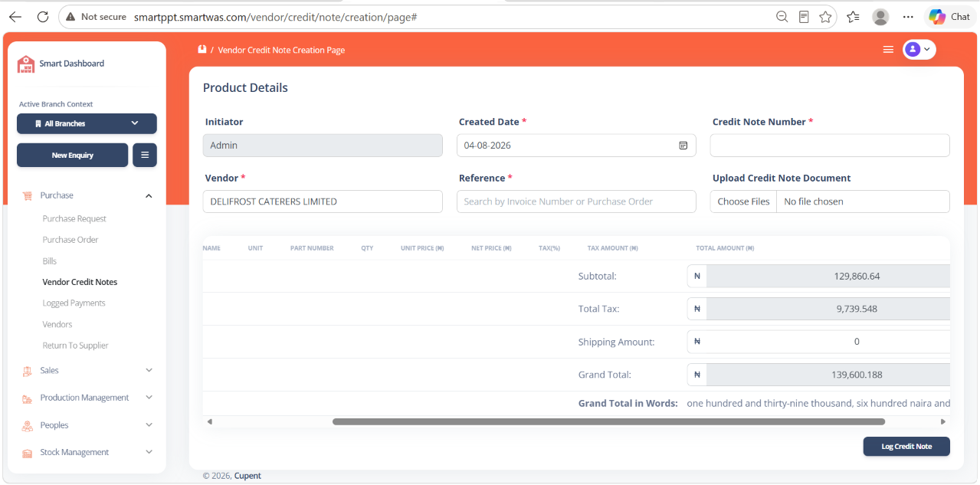
Task: Open the Cupent footer link
Action: click(x=247, y=476)
